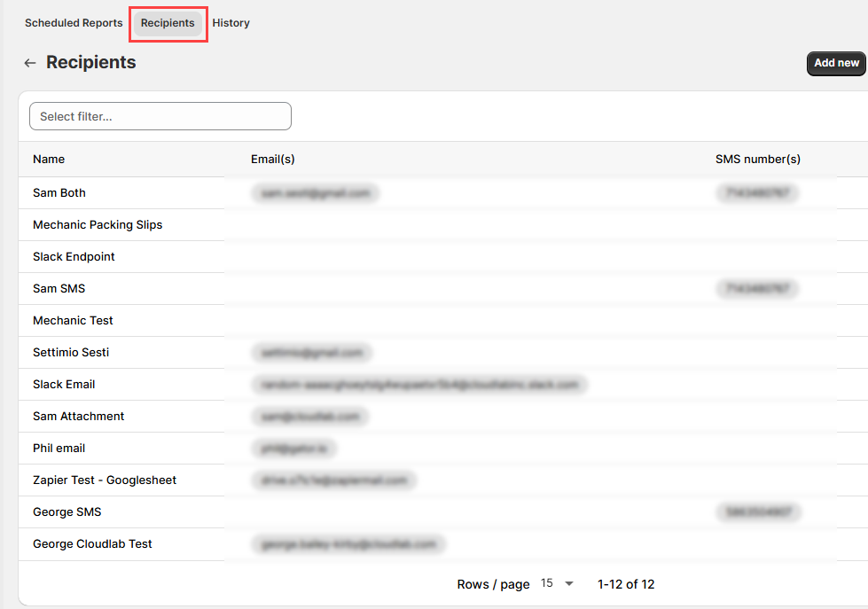Open the George Cloudlab Test recipient

(x=92, y=544)
